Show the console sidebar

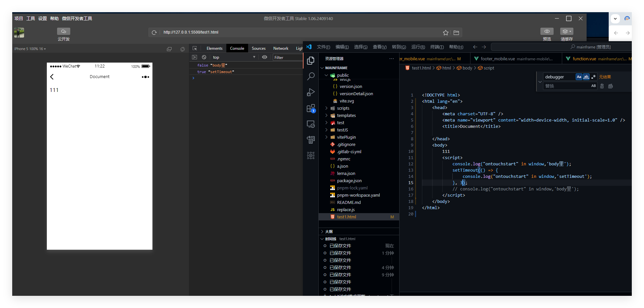pos(195,57)
